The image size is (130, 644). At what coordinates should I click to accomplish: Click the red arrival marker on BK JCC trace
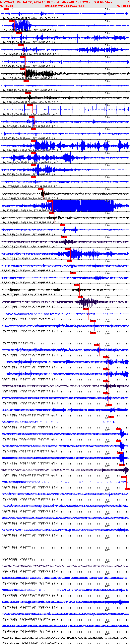[x=41, y=189]
